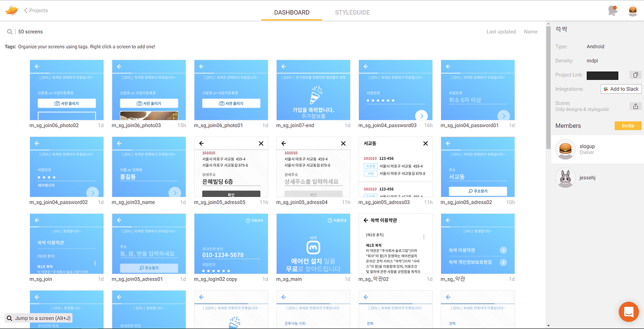Open screen m_sg_login02 copy thumbnail
Image resolution: width=644 pixels, height=329 pixels.
point(231,243)
